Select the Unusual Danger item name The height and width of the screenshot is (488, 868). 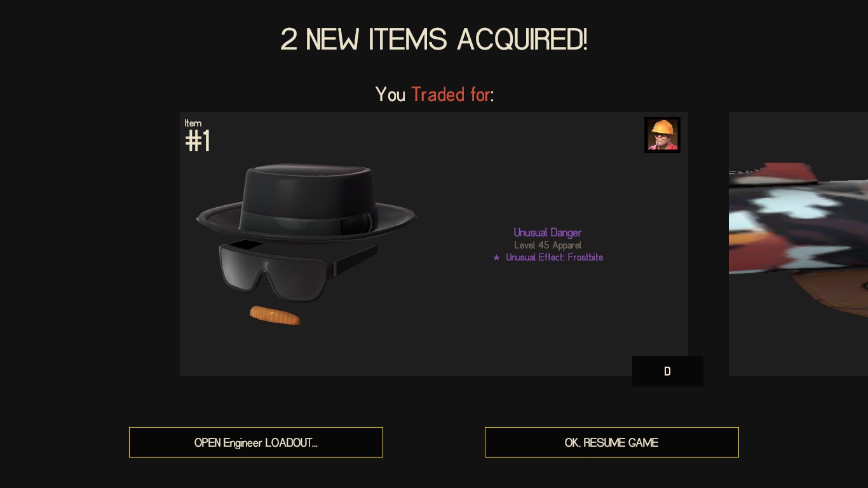pos(548,233)
